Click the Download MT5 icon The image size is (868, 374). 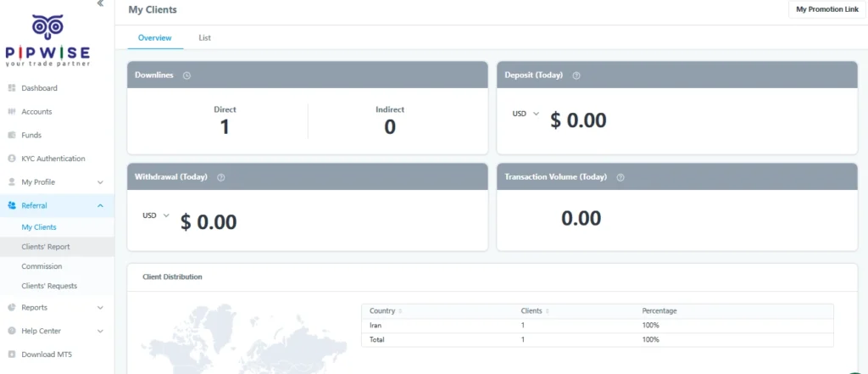(x=12, y=354)
